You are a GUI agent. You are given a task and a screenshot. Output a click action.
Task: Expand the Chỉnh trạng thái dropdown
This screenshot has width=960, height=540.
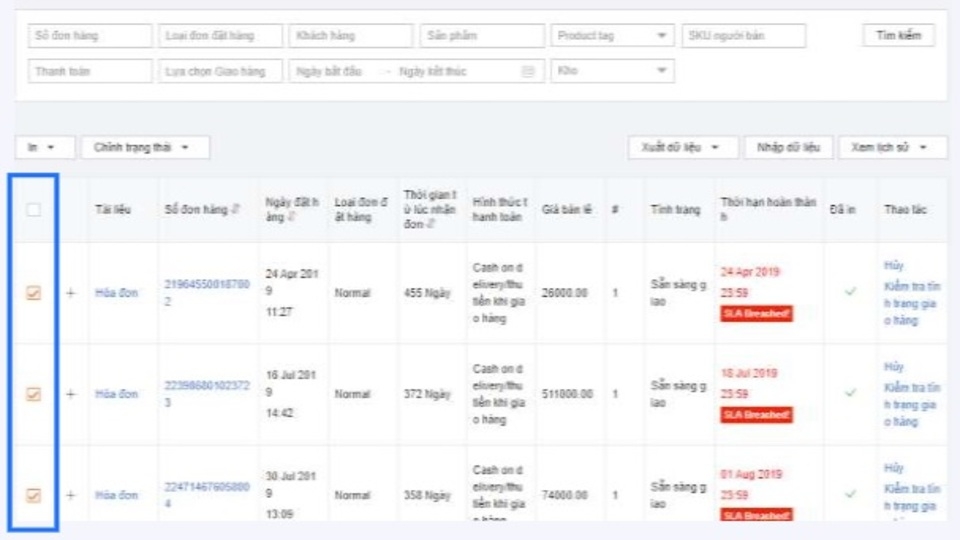click(x=146, y=147)
